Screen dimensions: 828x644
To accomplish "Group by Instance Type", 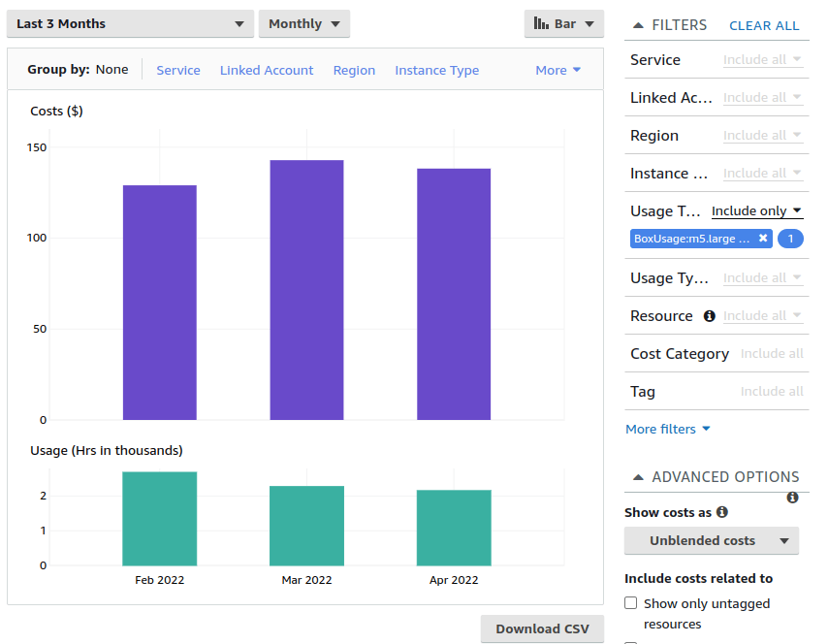I will 436,70.
